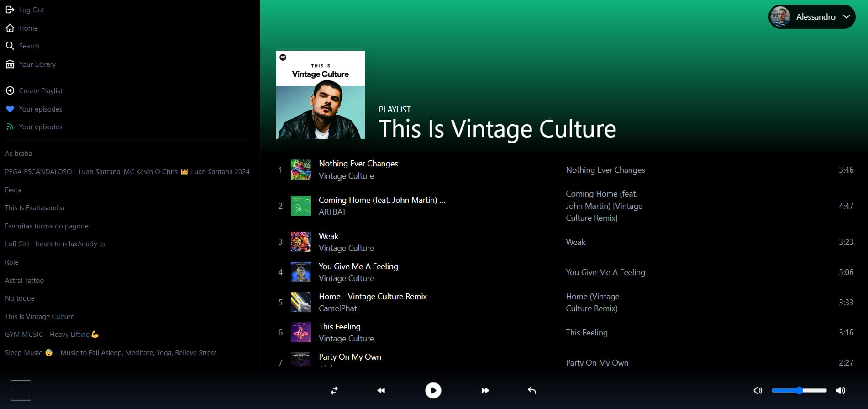Screen dimensions: 868x409
Task: Click artist ARTBAT on track 2
Action: [332, 212]
